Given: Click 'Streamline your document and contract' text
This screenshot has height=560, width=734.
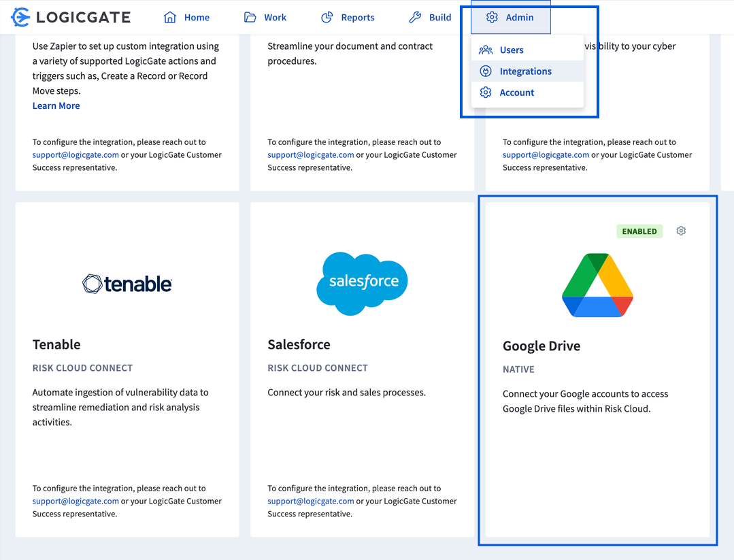Looking at the screenshot, I should pyautogui.click(x=350, y=53).
